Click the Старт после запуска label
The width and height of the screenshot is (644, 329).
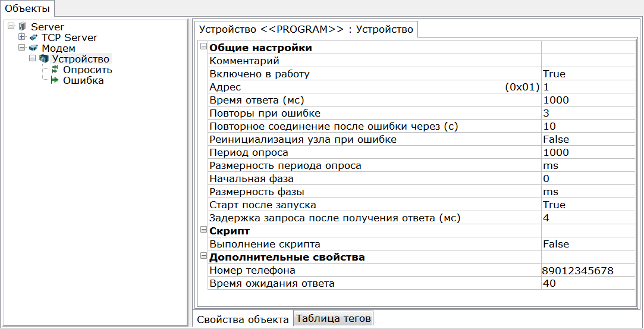[x=263, y=205]
